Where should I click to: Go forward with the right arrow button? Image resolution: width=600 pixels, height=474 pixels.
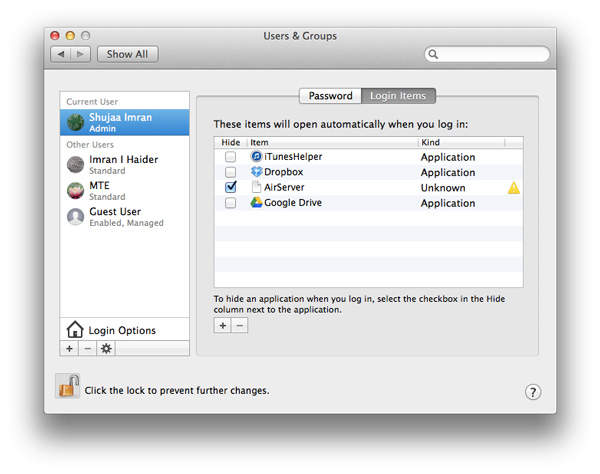click(x=81, y=54)
